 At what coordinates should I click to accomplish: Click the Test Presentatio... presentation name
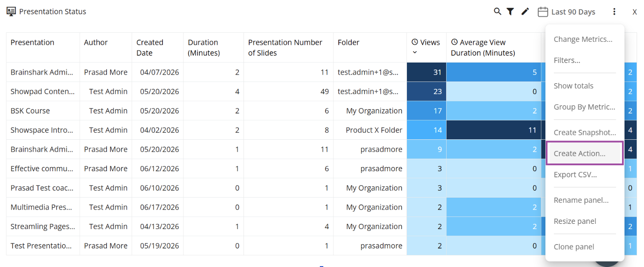pyautogui.click(x=41, y=246)
